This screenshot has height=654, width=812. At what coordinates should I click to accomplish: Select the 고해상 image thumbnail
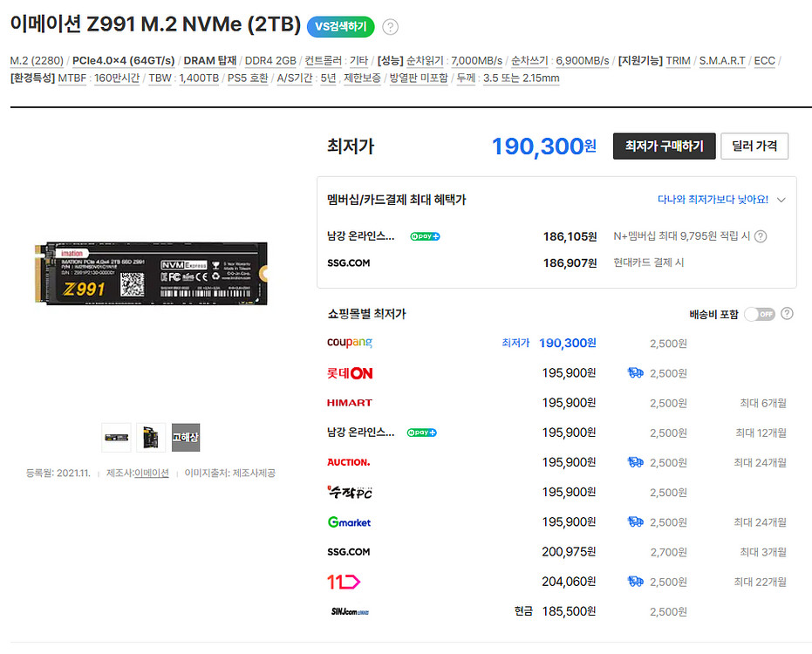pyautogui.click(x=186, y=437)
